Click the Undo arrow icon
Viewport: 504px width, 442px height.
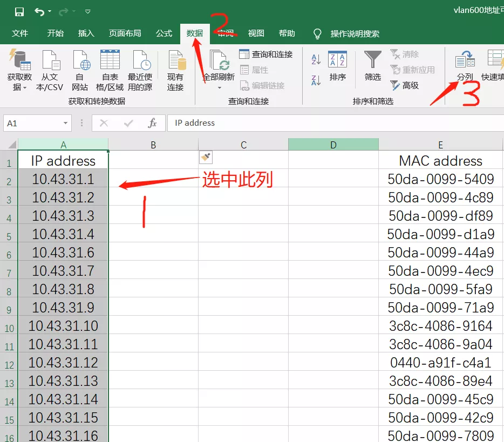point(39,11)
